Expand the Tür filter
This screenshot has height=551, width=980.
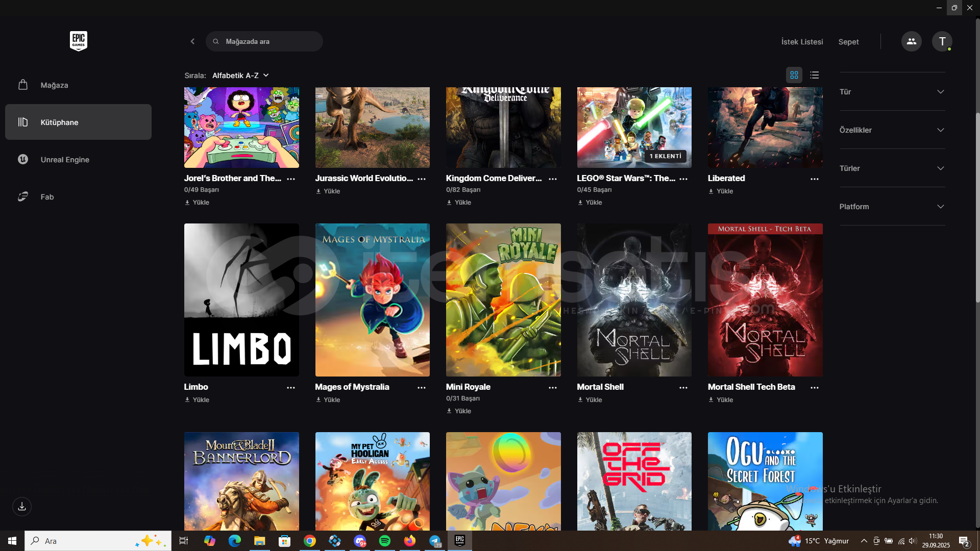[892, 92]
